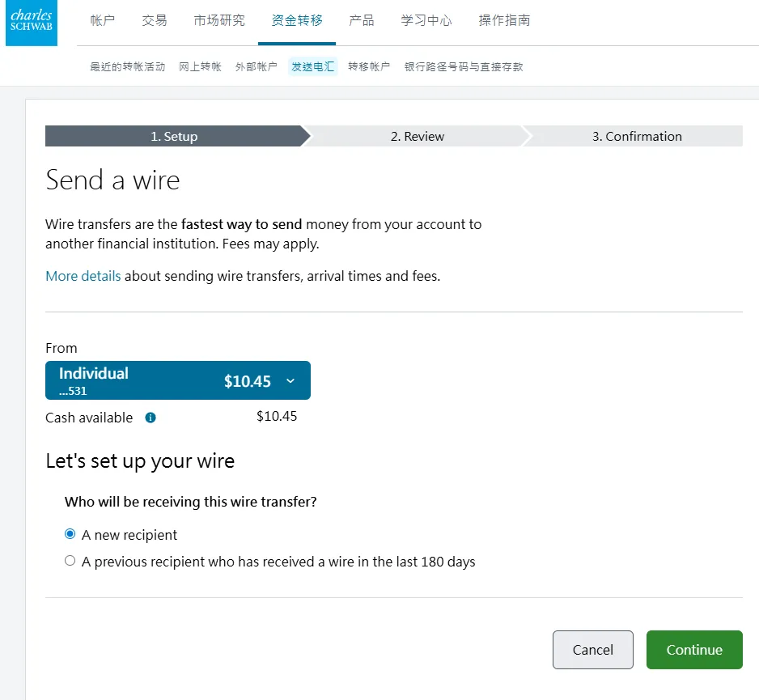Open the 交易 menu
The image size is (759, 700).
tap(155, 20)
